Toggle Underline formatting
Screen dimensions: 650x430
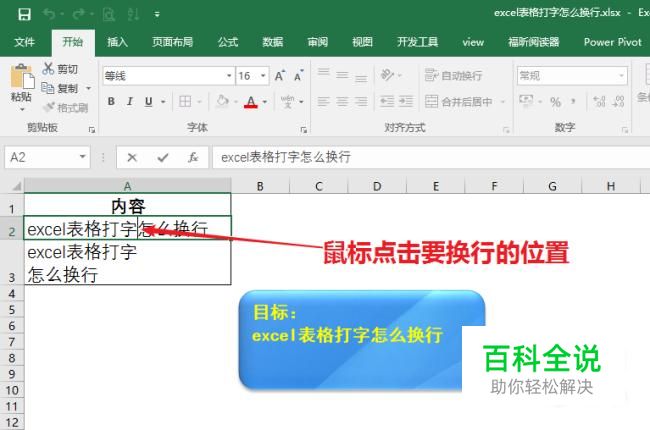click(x=148, y=101)
